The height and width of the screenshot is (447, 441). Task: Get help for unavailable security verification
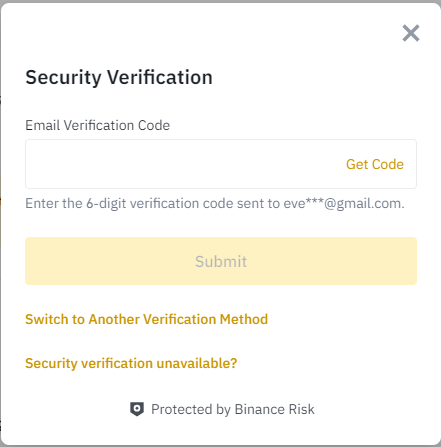pyautogui.click(x=131, y=363)
